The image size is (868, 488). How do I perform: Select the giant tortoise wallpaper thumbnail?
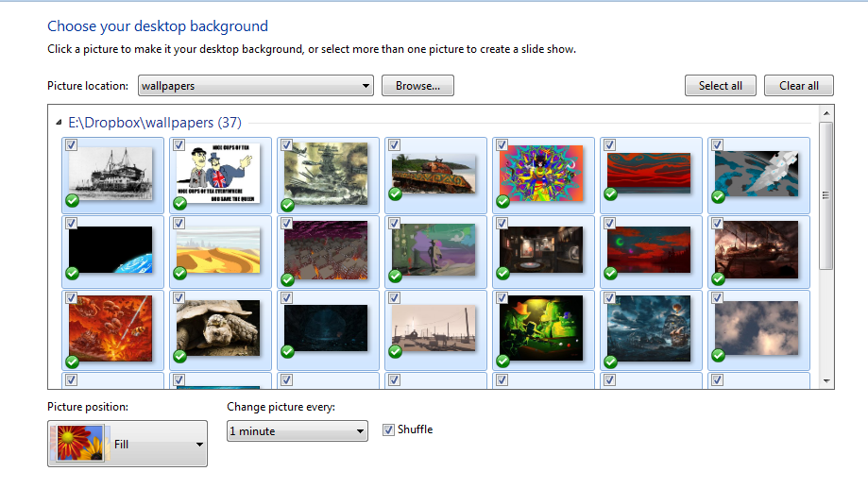tap(217, 328)
